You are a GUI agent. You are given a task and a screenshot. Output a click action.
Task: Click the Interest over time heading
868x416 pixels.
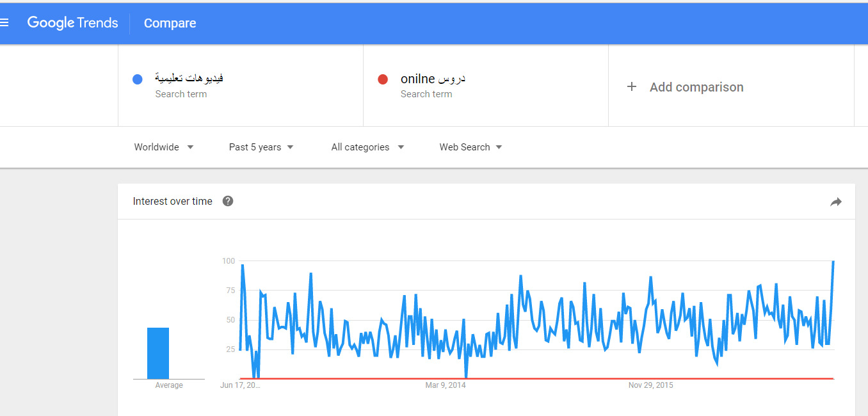(172, 201)
